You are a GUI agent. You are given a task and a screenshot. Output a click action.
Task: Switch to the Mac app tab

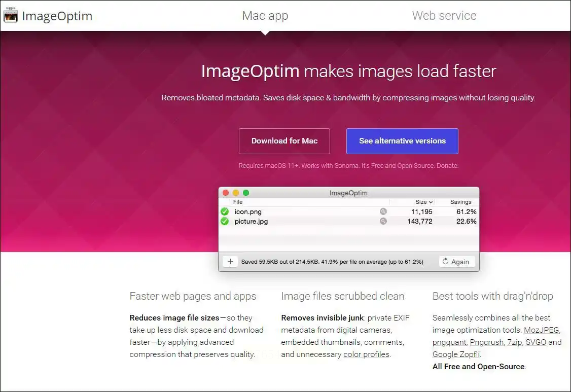(x=265, y=16)
